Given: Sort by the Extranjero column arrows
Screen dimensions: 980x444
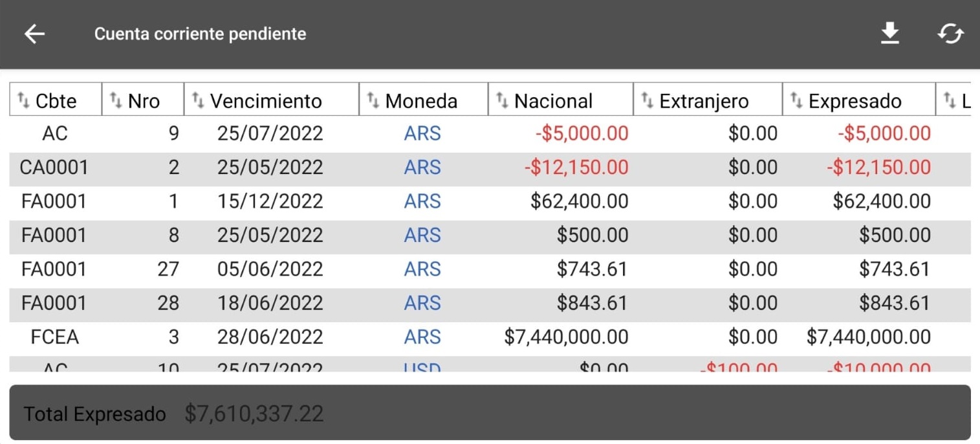Looking at the screenshot, I should pyautogui.click(x=647, y=100).
